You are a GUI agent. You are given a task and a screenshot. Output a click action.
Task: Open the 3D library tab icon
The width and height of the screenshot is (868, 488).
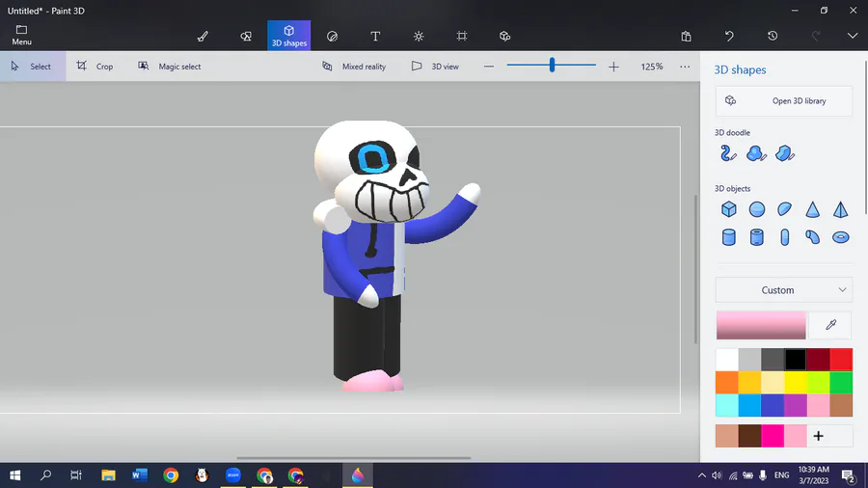tap(504, 36)
